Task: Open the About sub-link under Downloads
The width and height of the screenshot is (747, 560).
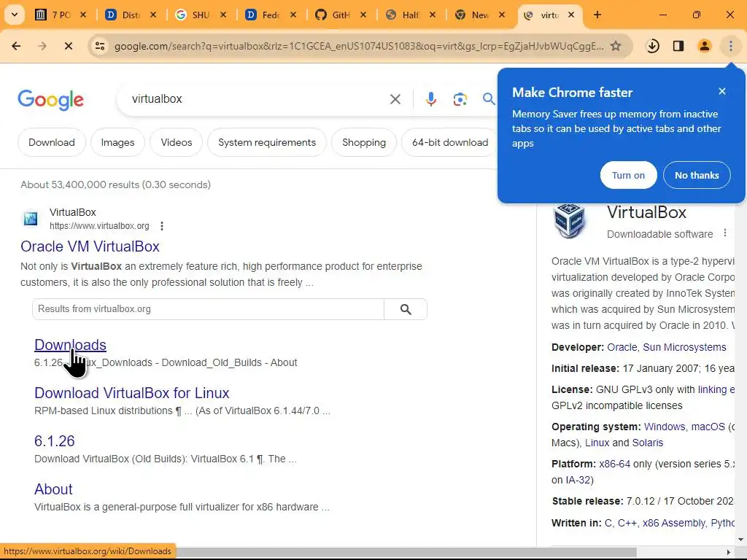Action: pyautogui.click(x=284, y=363)
